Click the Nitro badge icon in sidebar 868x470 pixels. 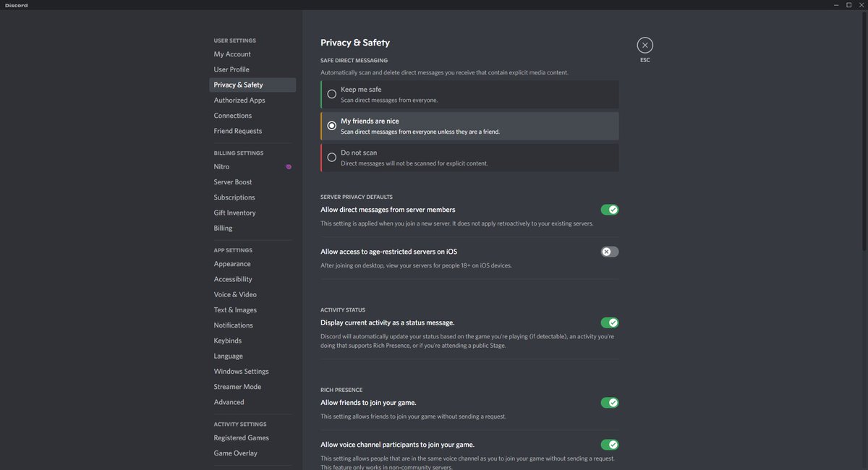pos(289,166)
